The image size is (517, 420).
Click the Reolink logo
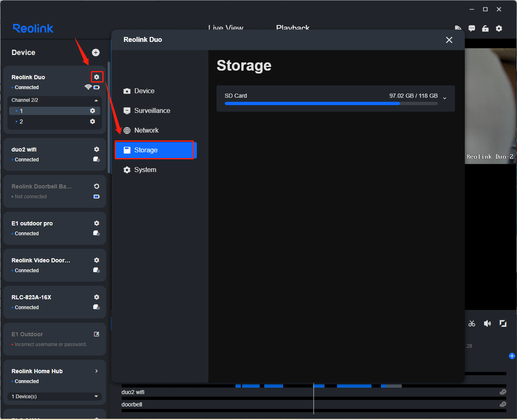[33, 28]
